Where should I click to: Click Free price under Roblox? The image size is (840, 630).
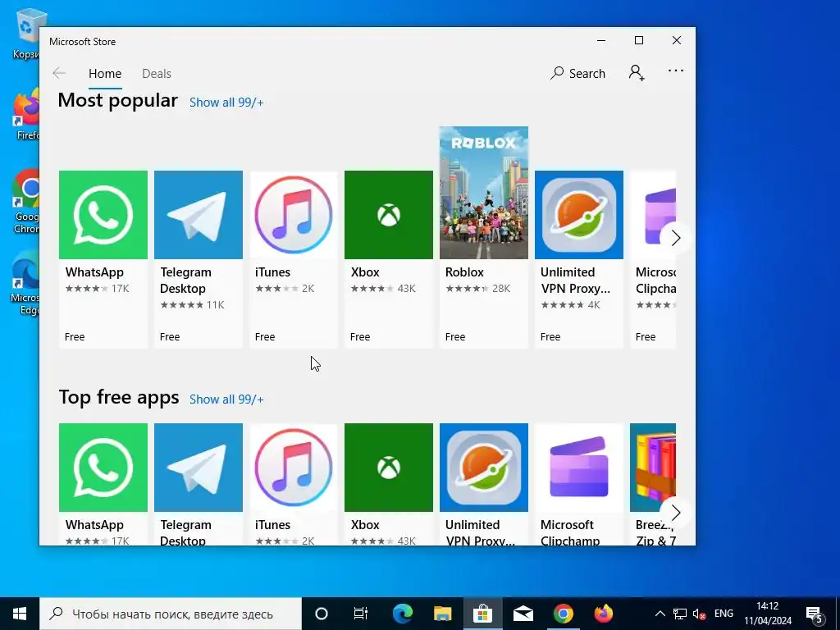(x=455, y=336)
